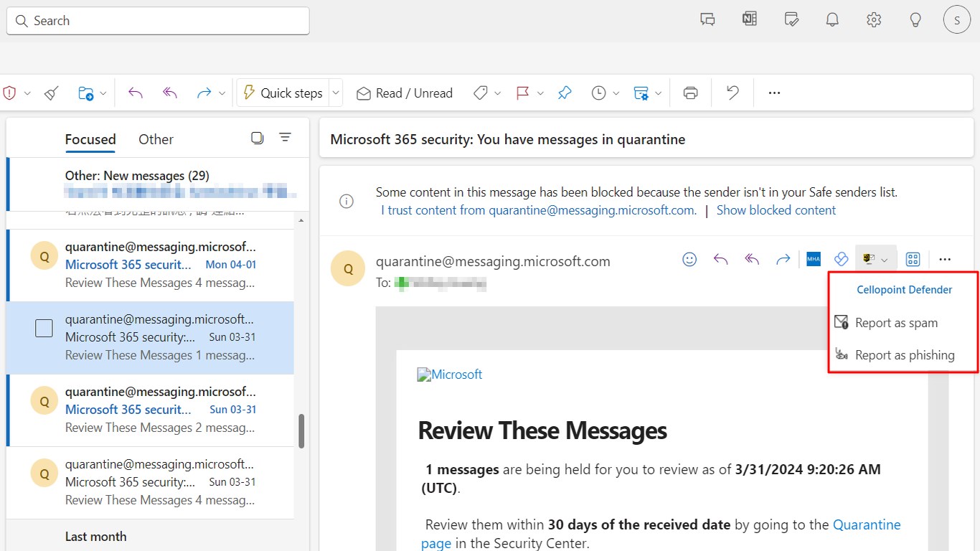Switch to the Other tab
This screenshot has width=980, height=551.
(x=156, y=139)
